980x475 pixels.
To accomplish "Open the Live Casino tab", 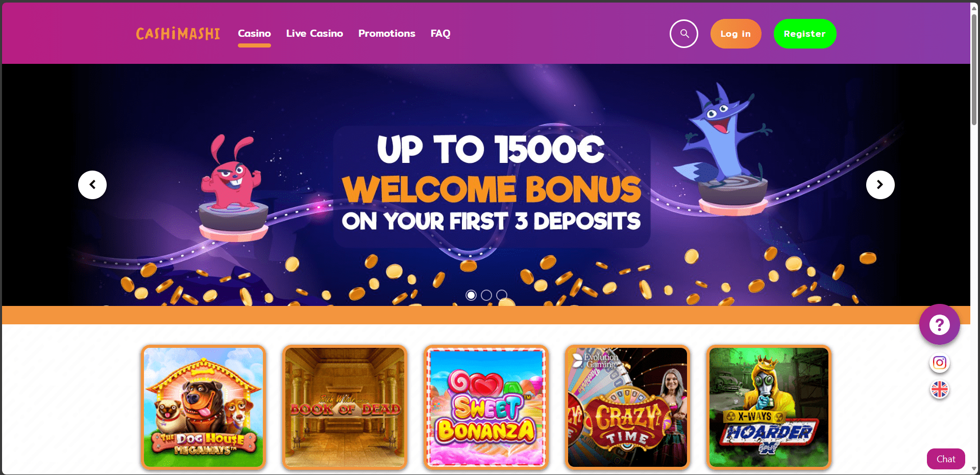I will pos(314,34).
